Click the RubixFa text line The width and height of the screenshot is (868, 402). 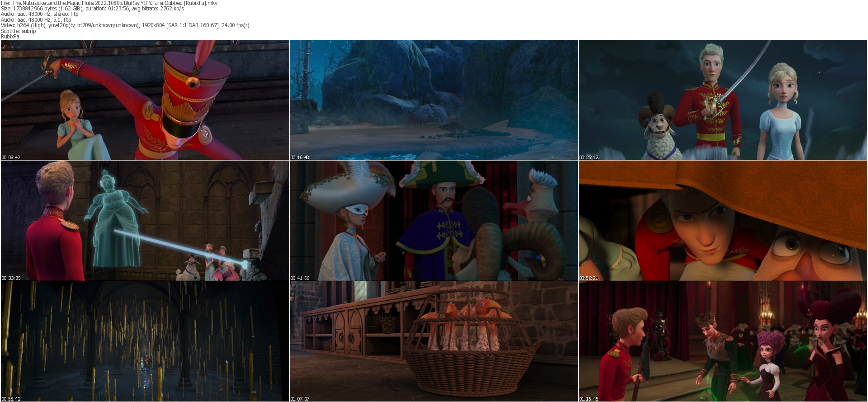pos(10,37)
